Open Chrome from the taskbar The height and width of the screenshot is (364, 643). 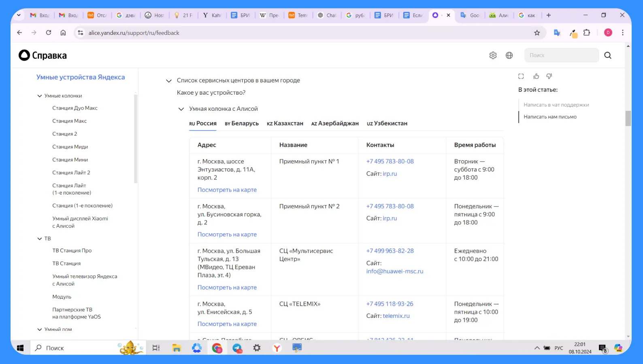pyautogui.click(x=217, y=348)
